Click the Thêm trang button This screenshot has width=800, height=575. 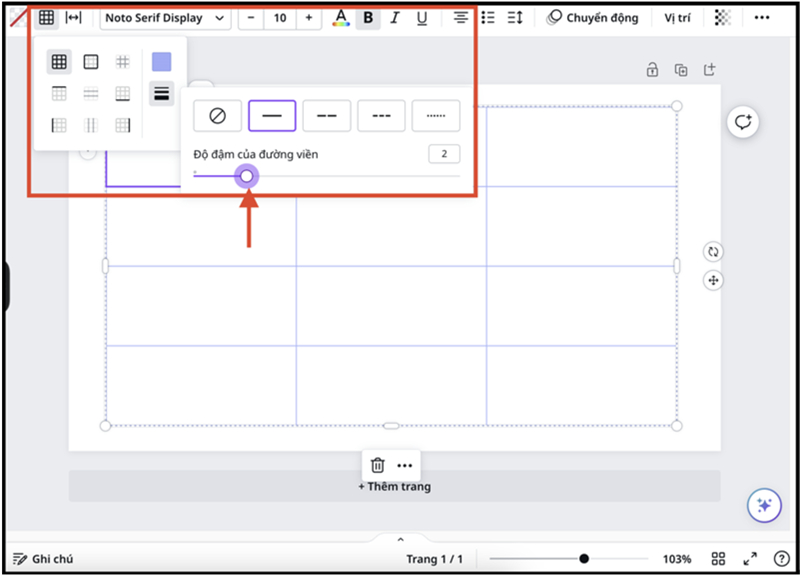[x=394, y=487]
